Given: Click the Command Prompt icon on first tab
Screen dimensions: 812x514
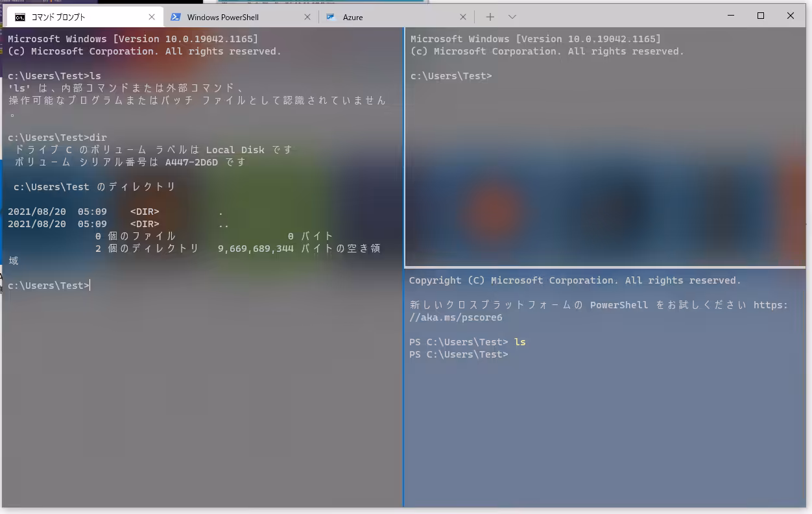Looking at the screenshot, I should pyautogui.click(x=20, y=18).
